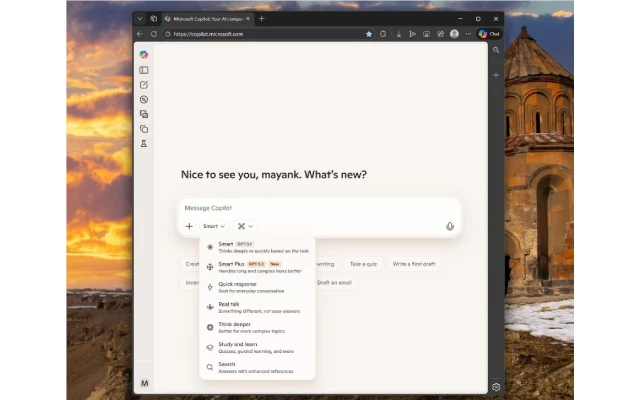Viewport: 640px width, 400px height.
Task: Toggle the sidebar panel icon
Action: click(144, 70)
